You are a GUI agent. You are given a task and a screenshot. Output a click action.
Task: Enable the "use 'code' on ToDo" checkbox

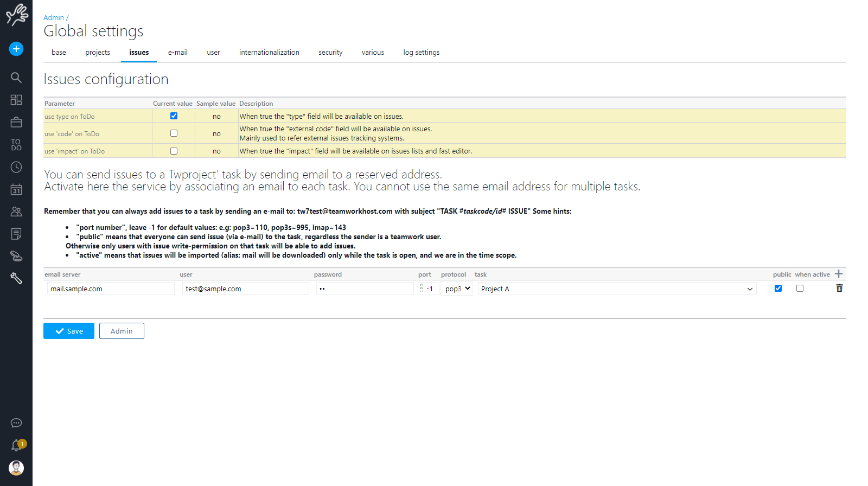click(x=174, y=133)
